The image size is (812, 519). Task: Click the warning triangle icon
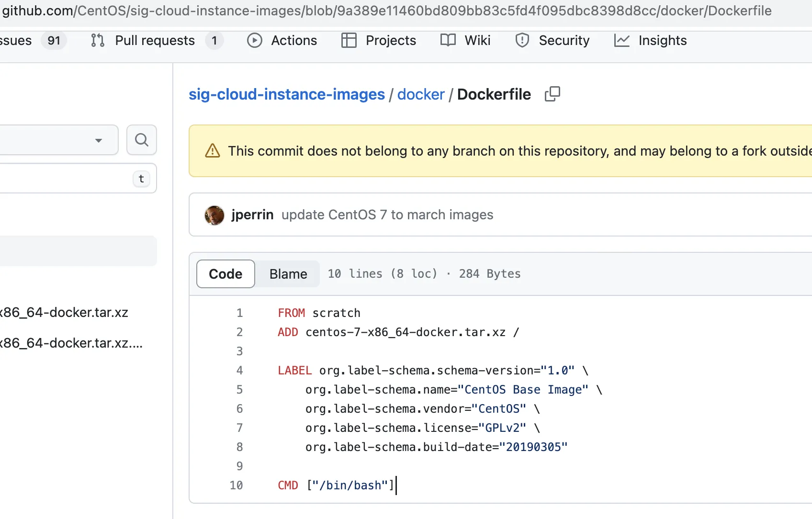pos(213,151)
